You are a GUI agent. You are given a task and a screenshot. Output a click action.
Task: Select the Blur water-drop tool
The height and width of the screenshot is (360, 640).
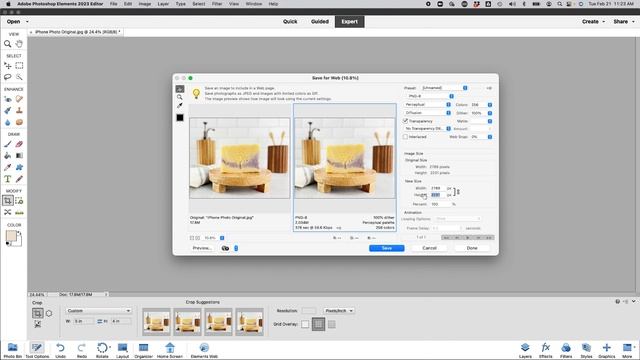tap(7, 122)
